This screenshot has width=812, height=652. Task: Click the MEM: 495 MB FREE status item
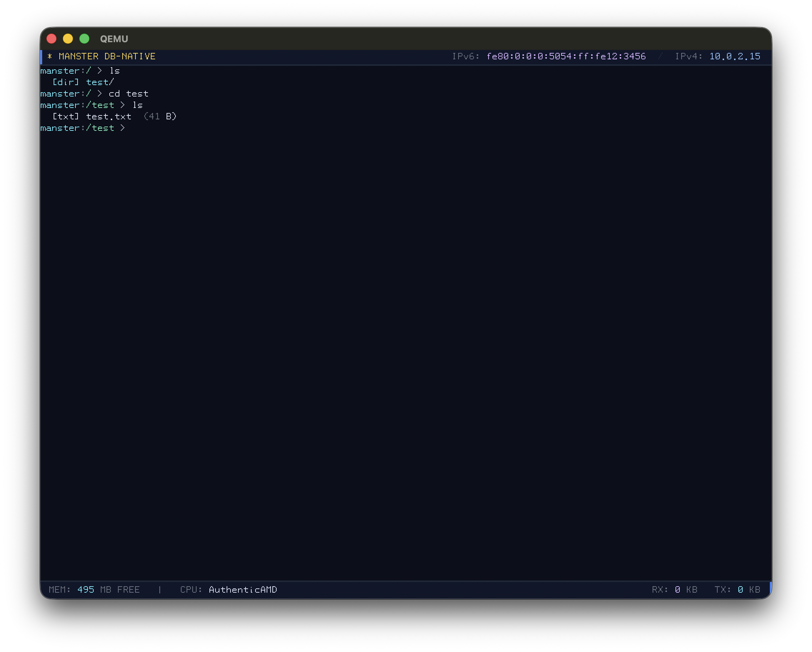[x=94, y=589]
